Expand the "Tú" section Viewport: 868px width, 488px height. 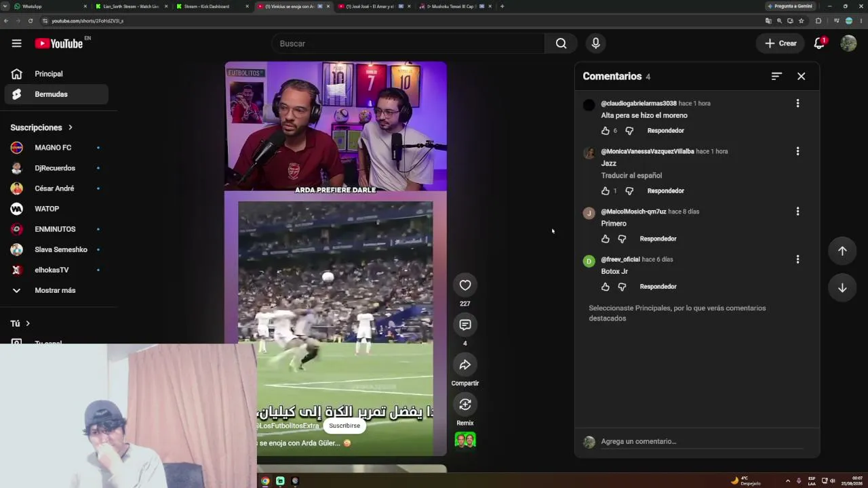[20, 323]
